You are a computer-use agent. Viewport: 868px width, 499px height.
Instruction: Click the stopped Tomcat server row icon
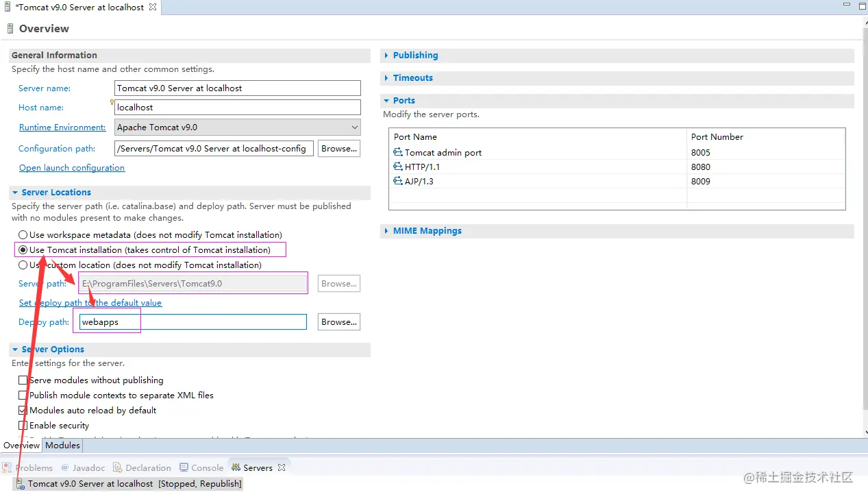[21, 484]
